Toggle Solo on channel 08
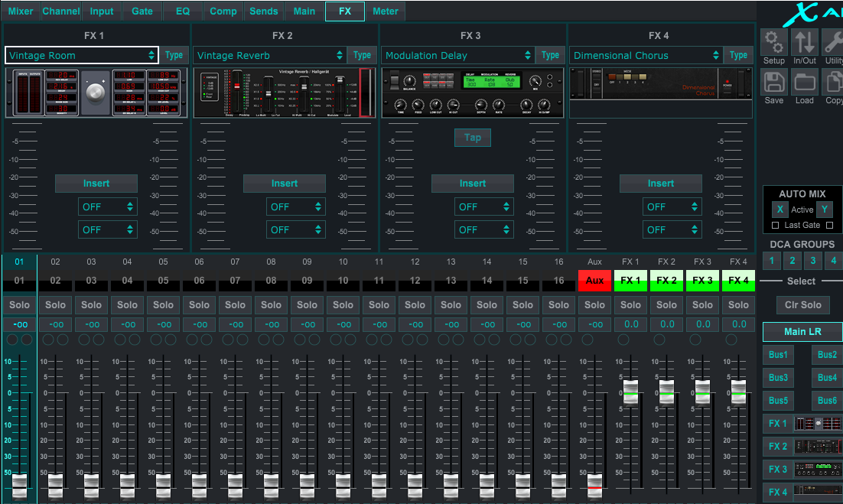The image size is (843, 504). pos(271,304)
